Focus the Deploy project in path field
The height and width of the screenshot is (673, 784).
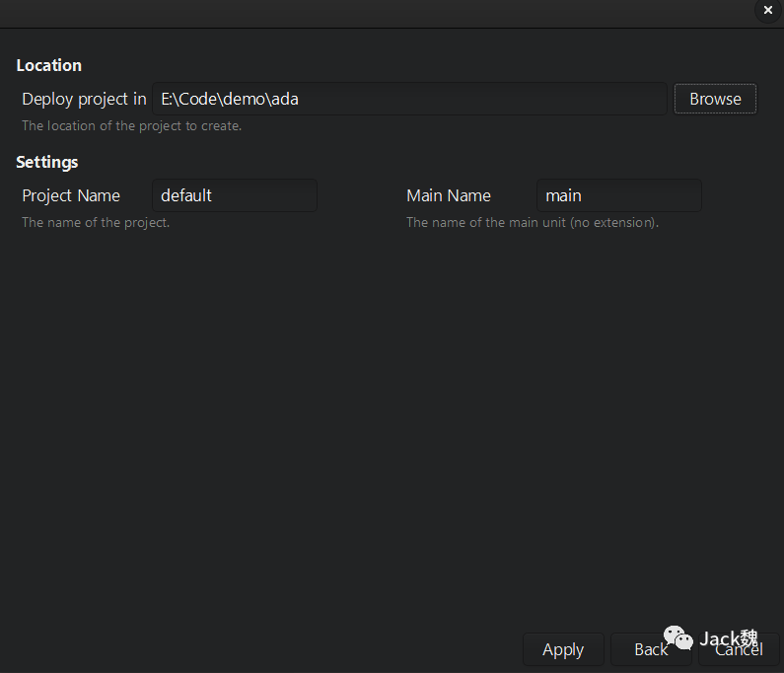click(x=409, y=99)
